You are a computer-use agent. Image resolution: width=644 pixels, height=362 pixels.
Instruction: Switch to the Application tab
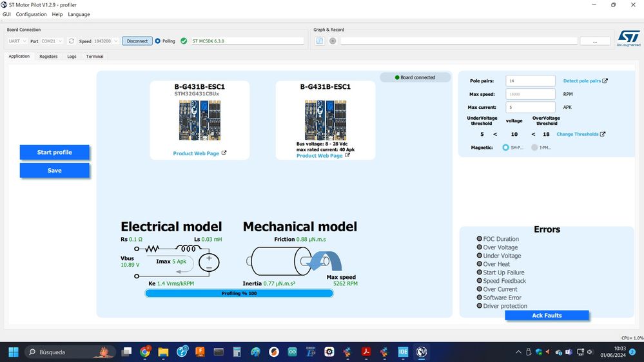[19, 56]
